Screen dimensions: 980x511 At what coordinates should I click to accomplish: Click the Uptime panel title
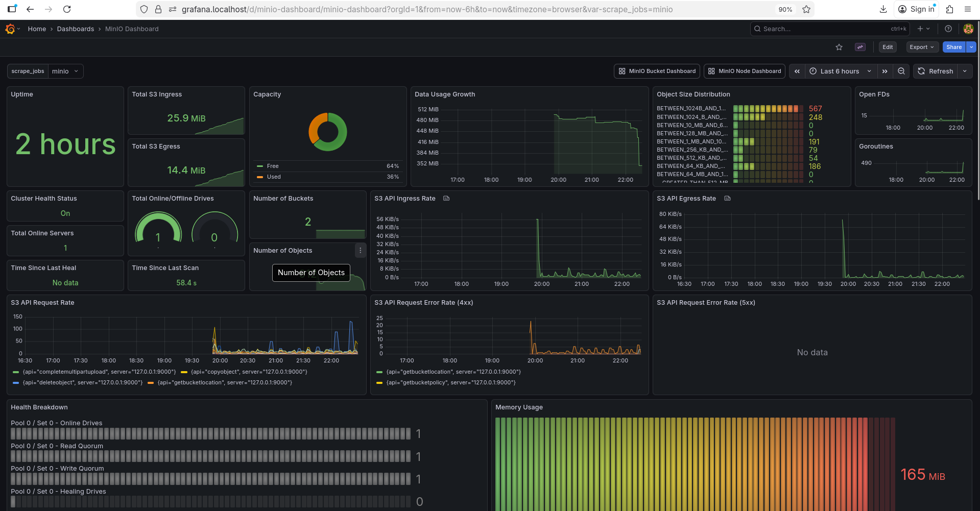22,94
